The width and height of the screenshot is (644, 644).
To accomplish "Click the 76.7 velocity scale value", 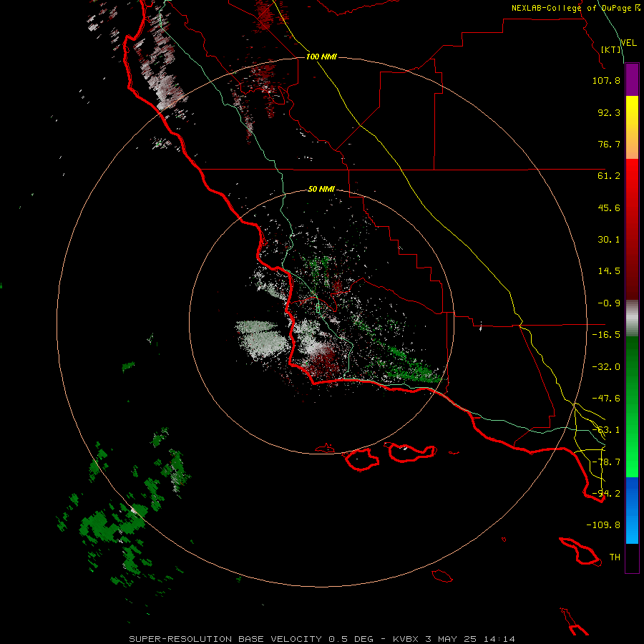I will point(609,144).
